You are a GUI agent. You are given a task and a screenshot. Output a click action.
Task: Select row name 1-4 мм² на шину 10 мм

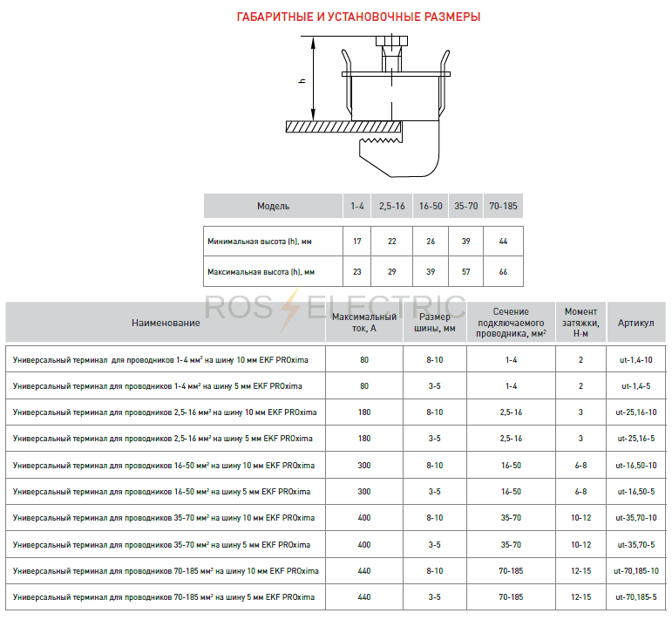(160, 360)
